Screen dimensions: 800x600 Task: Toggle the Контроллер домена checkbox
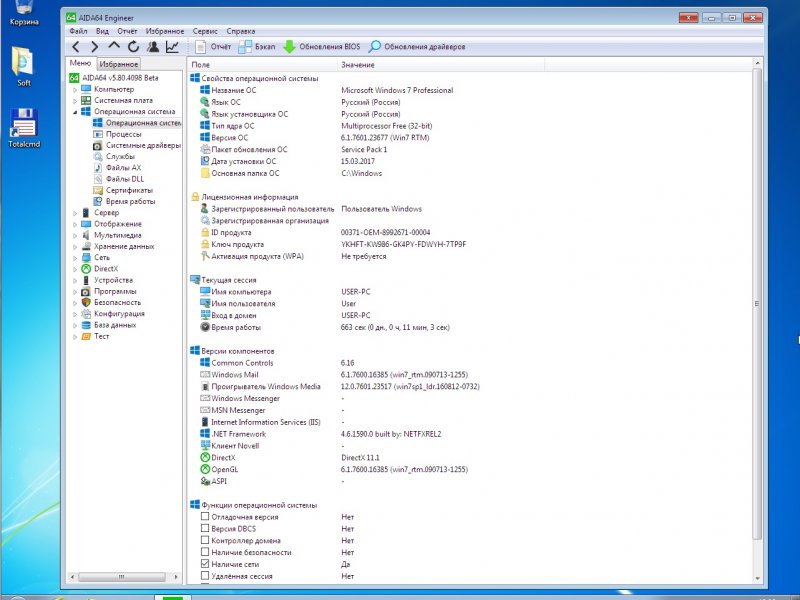point(205,540)
